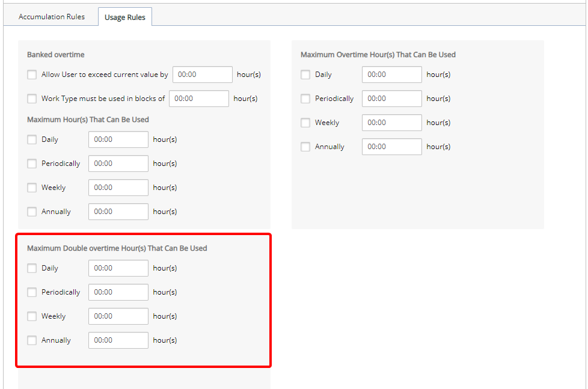
Task: Tick Periodically under Maximum Double overtime Hour(s)
Action: pos(32,292)
